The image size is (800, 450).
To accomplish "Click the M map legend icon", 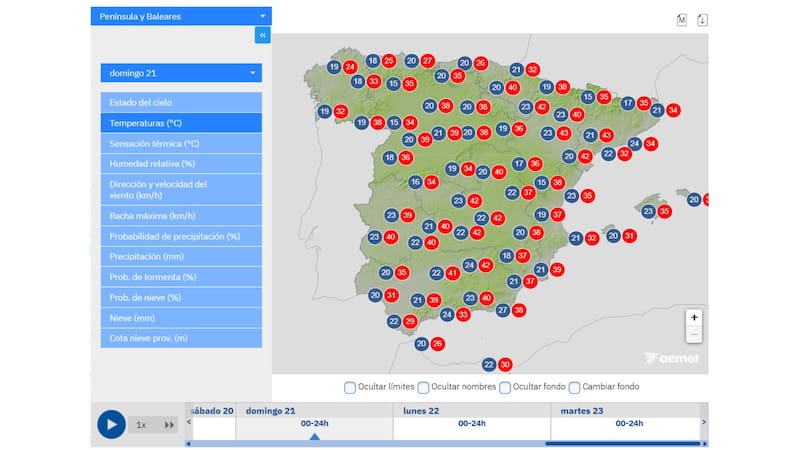I will pyautogui.click(x=682, y=20).
